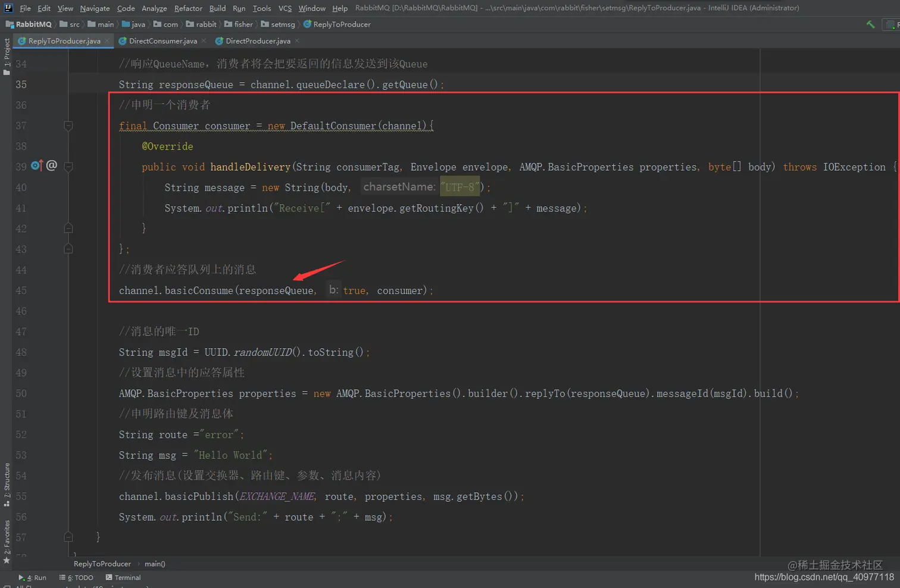Open the Refactor menu
900x588 pixels.
(x=188, y=8)
